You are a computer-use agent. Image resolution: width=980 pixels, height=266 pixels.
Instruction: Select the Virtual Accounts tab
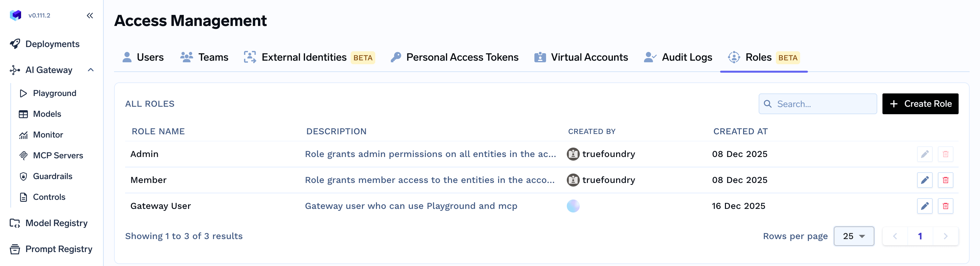click(x=581, y=57)
